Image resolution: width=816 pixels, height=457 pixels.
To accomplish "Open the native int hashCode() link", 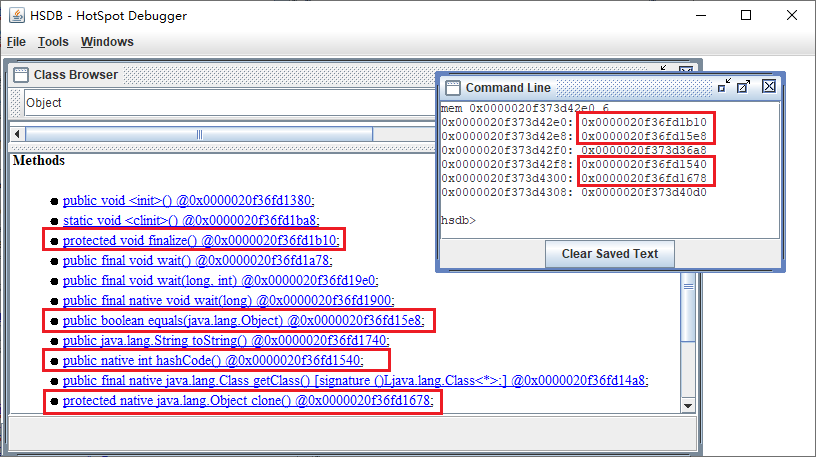I will click(213, 360).
